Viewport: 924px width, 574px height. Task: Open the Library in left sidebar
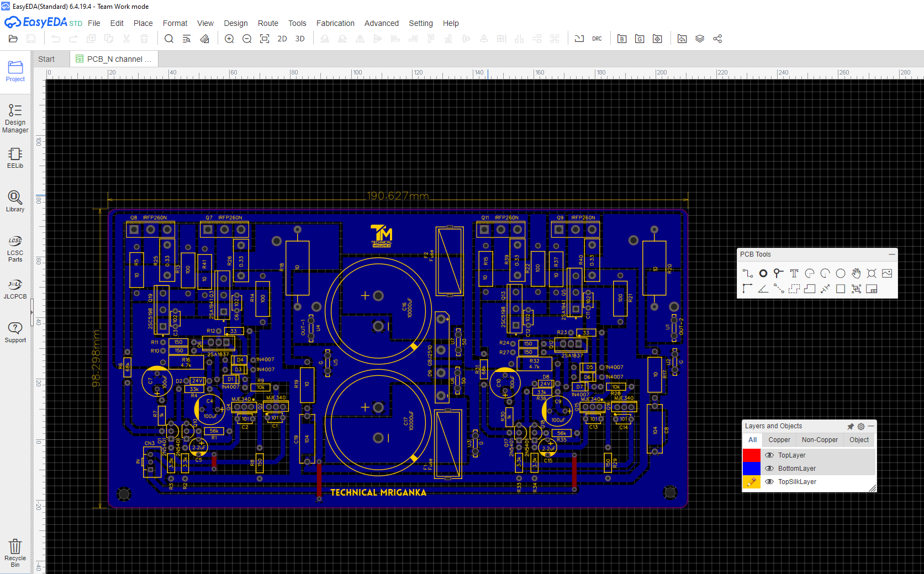click(x=15, y=201)
